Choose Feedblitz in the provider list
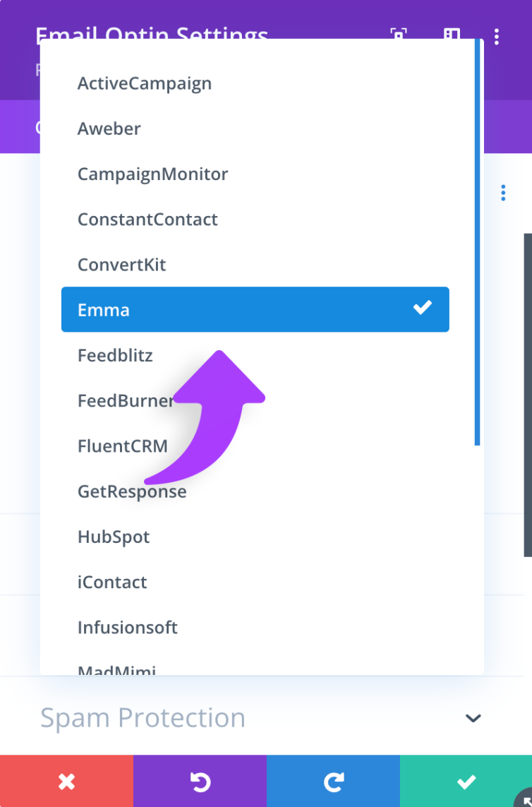 tap(115, 355)
